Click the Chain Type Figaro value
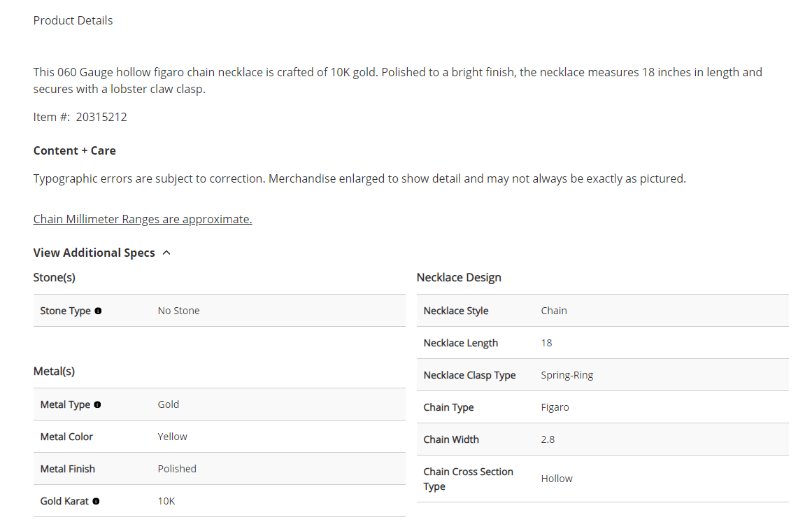The width and height of the screenshot is (812, 522). click(555, 407)
